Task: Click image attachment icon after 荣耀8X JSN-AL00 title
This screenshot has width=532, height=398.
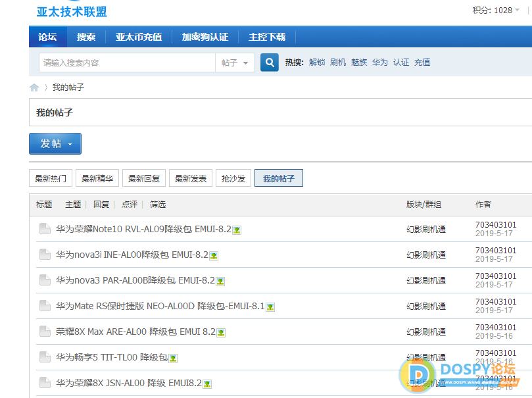Action: (x=207, y=384)
